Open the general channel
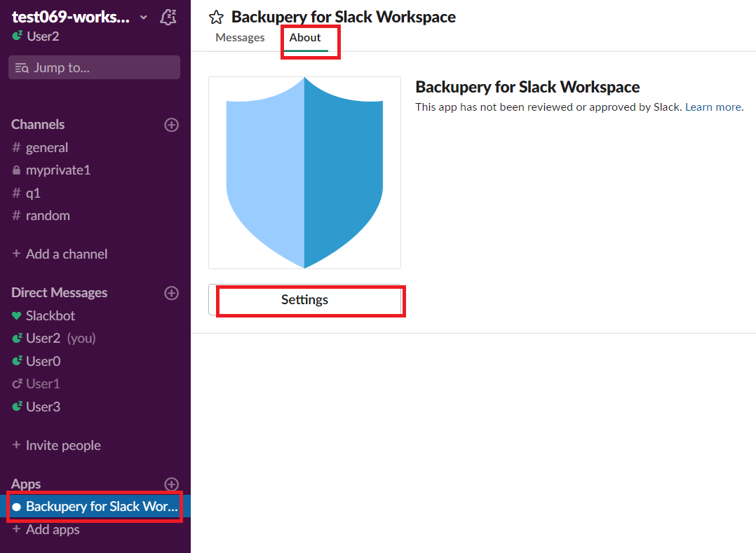Viewport: 756px width, 553px height. (46, 148)
